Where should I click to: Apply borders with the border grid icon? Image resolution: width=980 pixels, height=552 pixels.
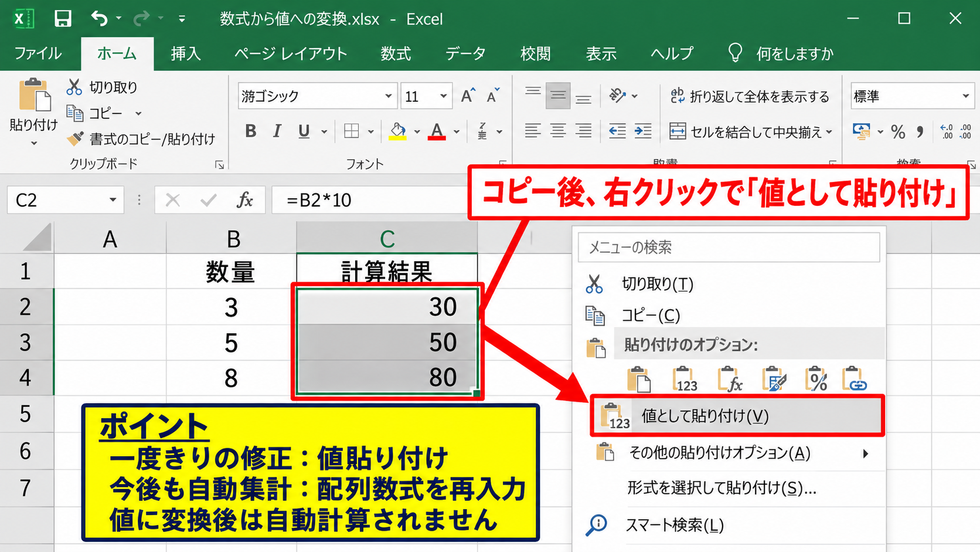click(352, 131)
